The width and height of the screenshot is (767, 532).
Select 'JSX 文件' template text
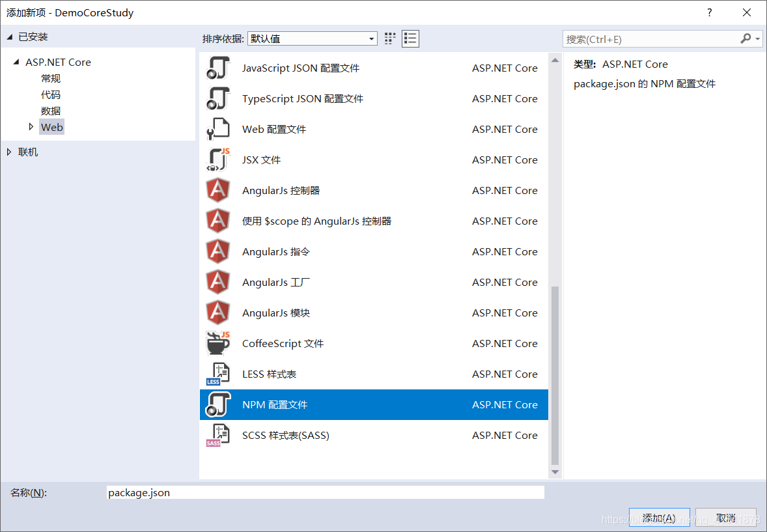coord(261,160)
